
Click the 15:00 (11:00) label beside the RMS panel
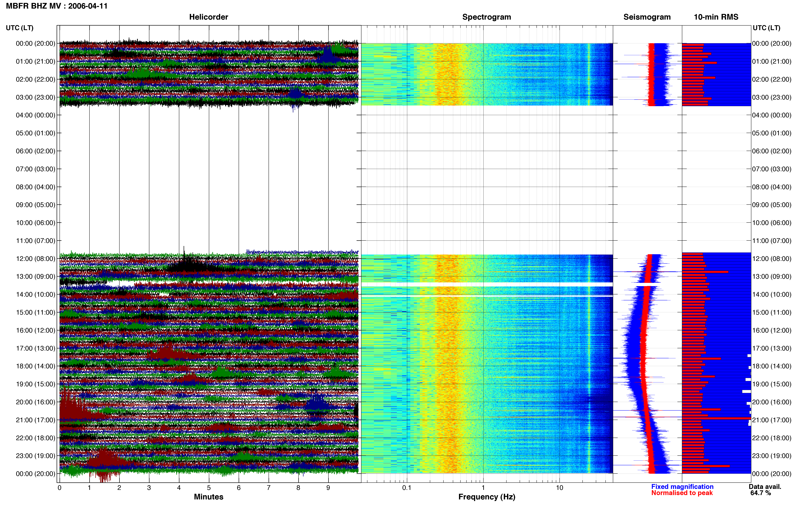tap(772, 313)
